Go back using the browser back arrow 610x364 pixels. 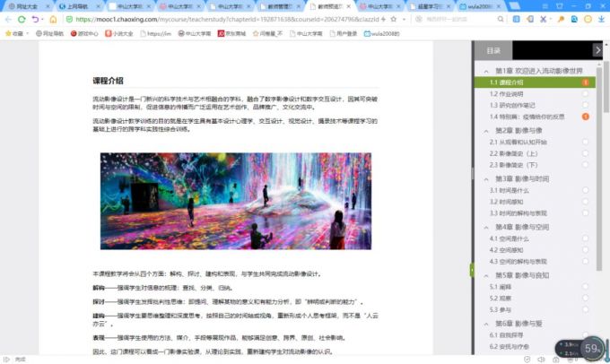coord(8,19)
